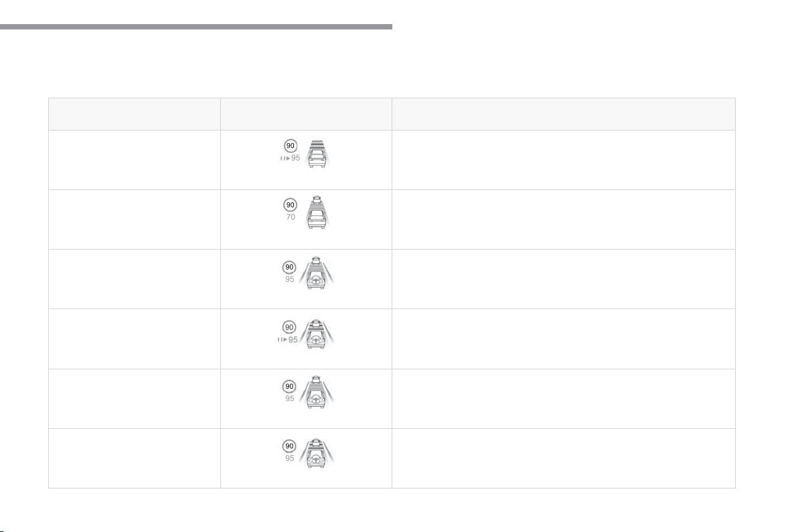Click the paused 95 indicator in the fourth table row
The height and width of the screenshot is (532, 798).
pyautogui.click(x=288, y=340)
